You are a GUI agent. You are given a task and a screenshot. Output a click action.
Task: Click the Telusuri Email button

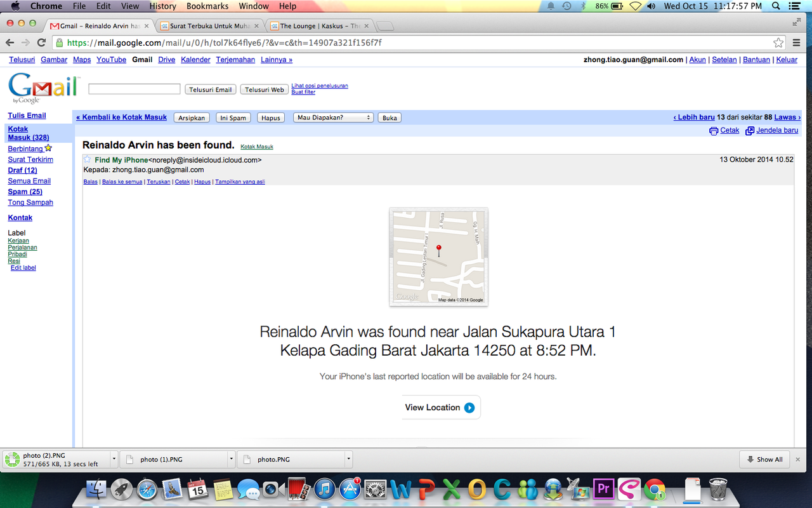click(x=211, y=90)
